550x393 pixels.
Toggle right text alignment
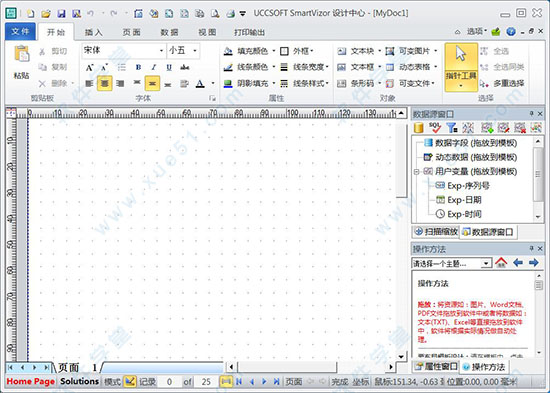(120, 84)
